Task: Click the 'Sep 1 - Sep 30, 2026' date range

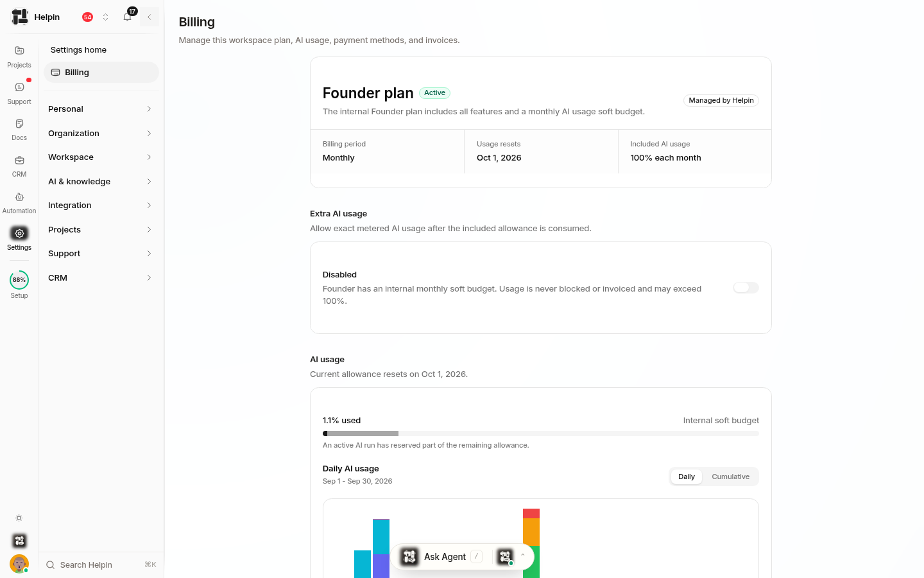Action: [357, 481]
